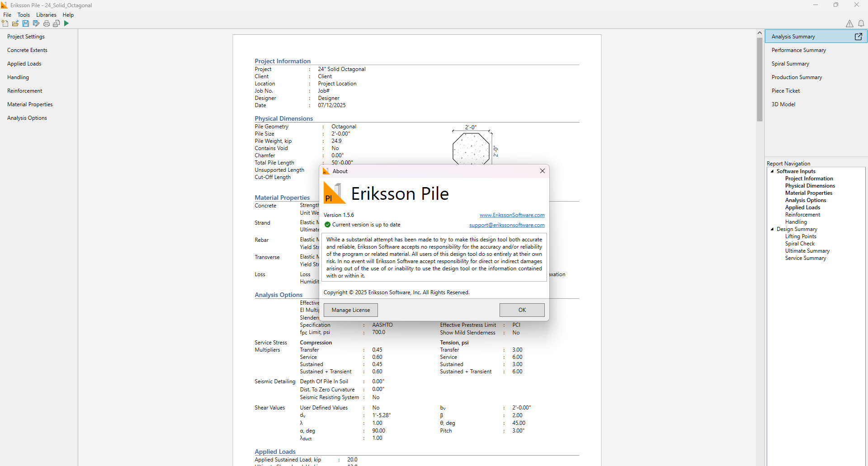Viewport: 868px width, 466px height.
Task: Open the www.ErikssonSoftware.com link
Action: coord(512,215)
